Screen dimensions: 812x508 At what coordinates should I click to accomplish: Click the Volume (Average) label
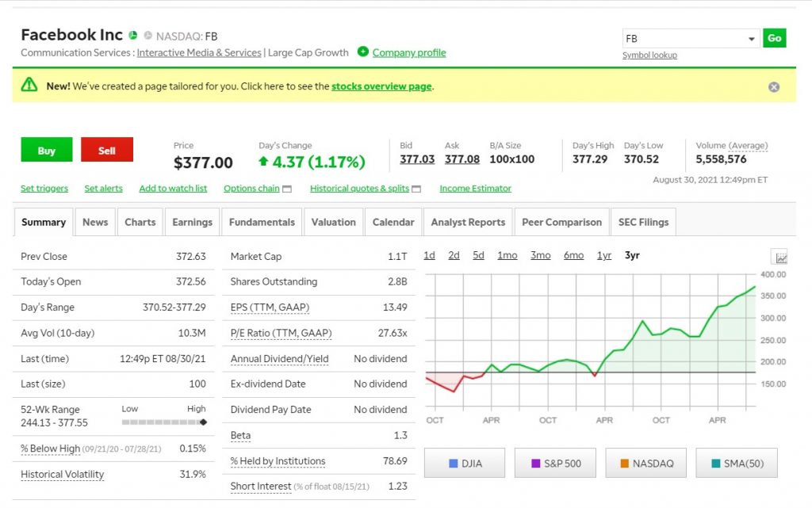pos(732,146)
